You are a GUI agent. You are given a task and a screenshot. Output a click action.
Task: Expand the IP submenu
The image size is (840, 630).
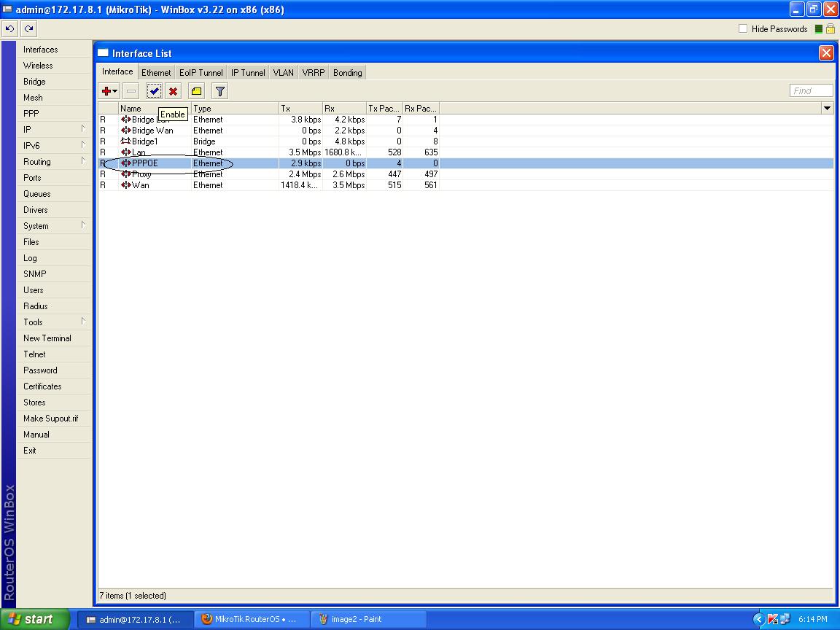tap(83, 128)
